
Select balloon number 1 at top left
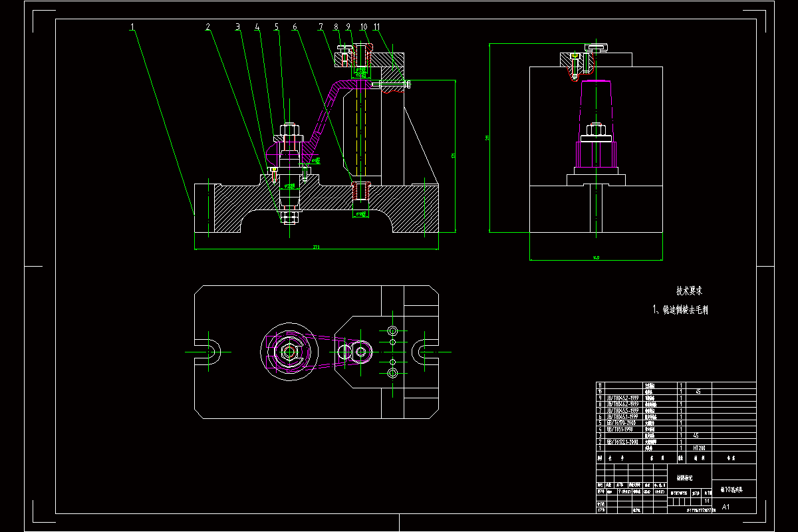pyautogui.click(x=132, y=27)
